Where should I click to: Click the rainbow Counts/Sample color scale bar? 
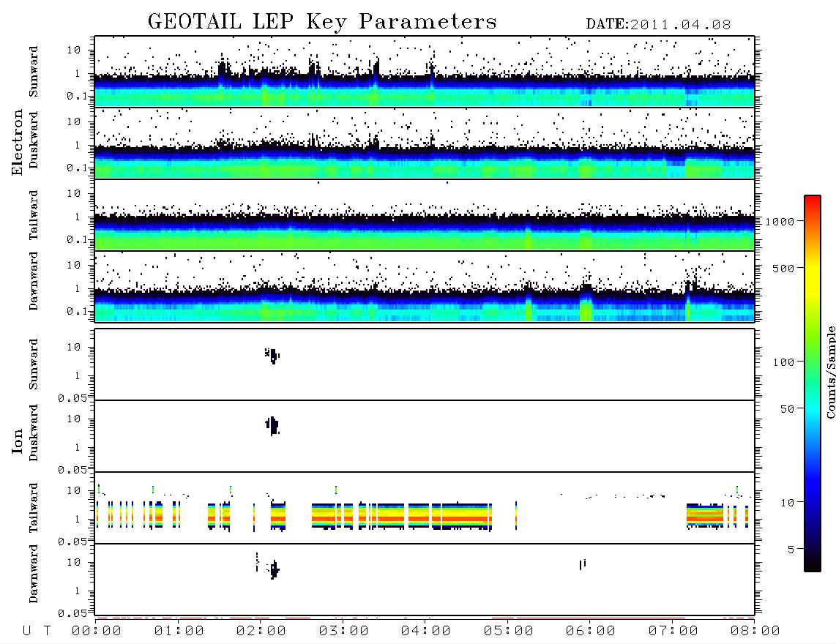[813, 383]
